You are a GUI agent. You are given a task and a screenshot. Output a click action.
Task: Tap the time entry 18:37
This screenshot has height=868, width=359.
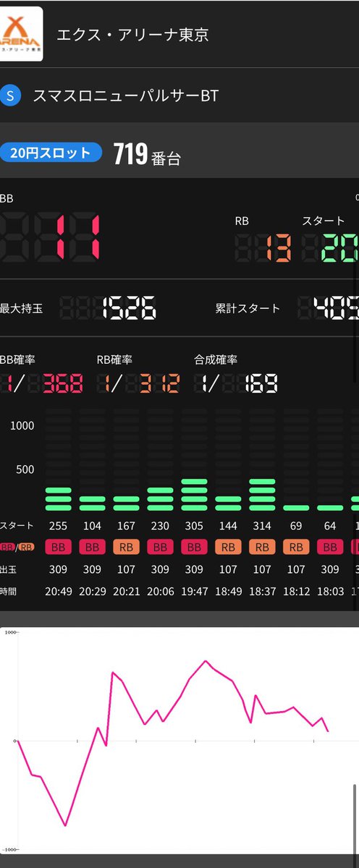pos(262,591)
